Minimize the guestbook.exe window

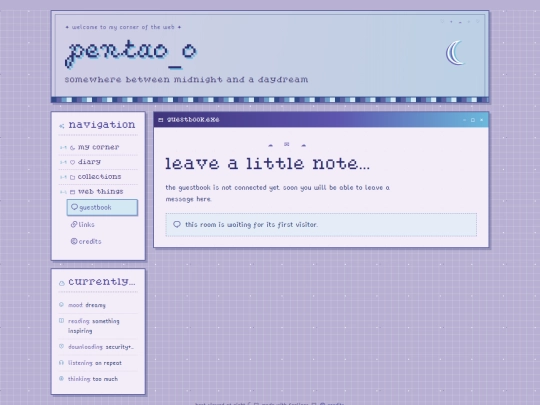tap(464, 120)
